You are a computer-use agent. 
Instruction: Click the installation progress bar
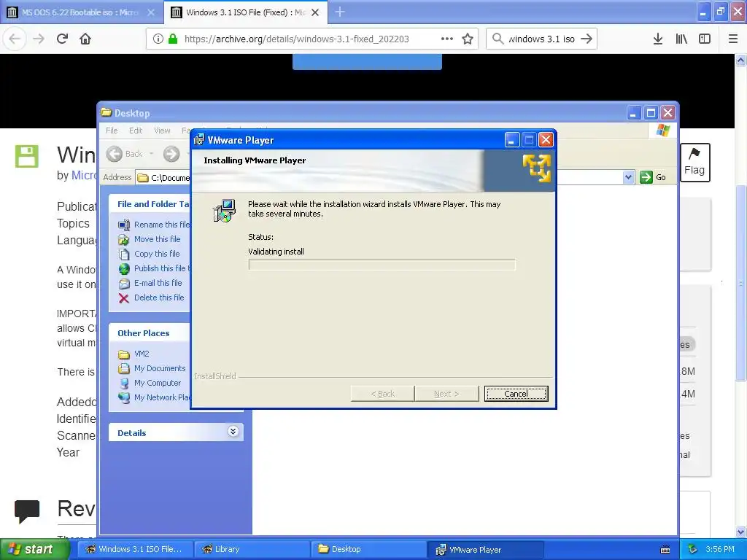point(382,264)
